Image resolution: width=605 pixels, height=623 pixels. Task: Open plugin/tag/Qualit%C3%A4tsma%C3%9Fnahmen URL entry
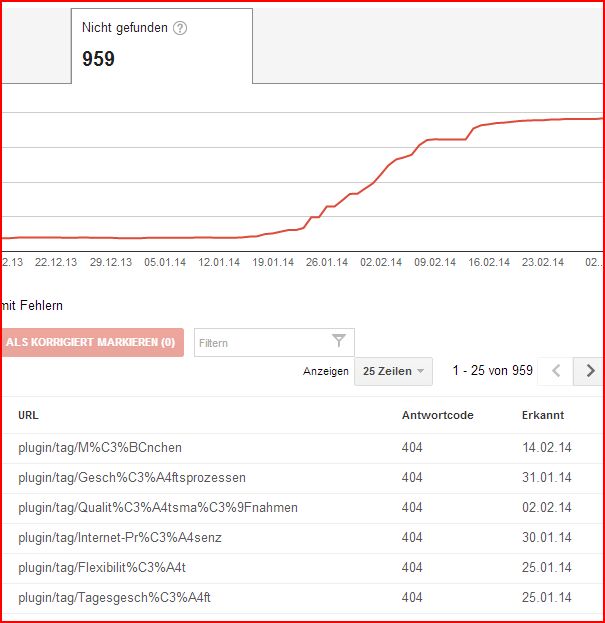[158, 508]
